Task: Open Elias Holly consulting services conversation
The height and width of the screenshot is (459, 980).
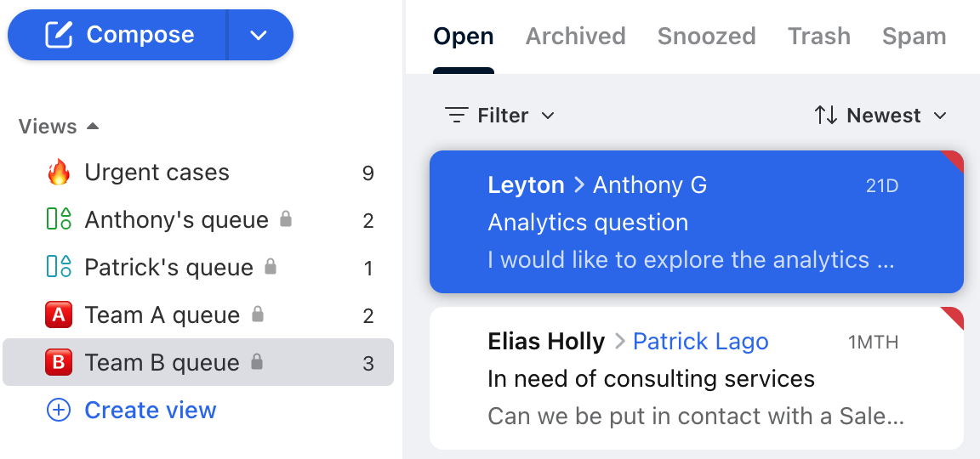Action: (x=696, y=377)
